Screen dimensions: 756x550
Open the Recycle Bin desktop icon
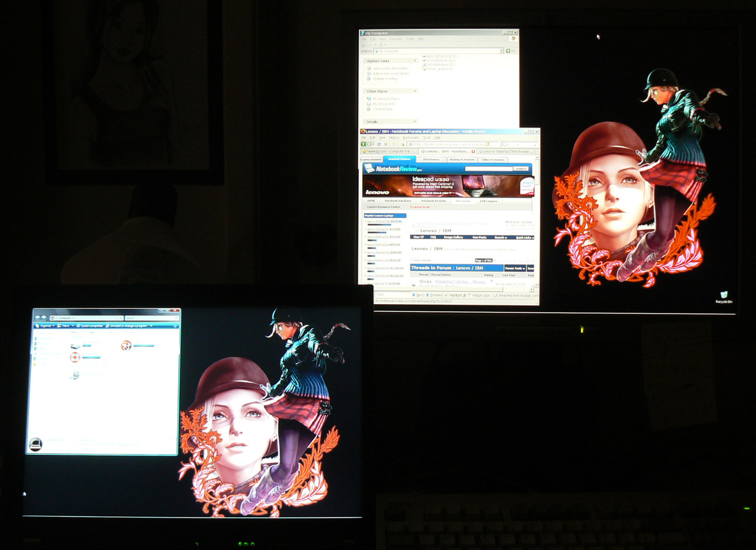pyautogui.click(x=723, y=297)
